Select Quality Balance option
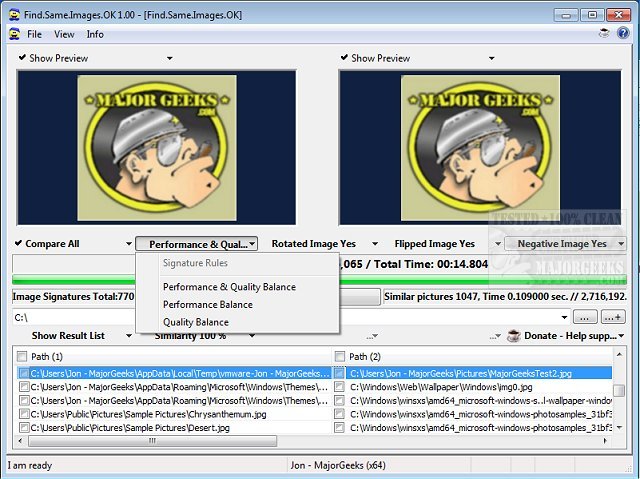Viewport: 640px width, 479px height. [x=196, y=322]
